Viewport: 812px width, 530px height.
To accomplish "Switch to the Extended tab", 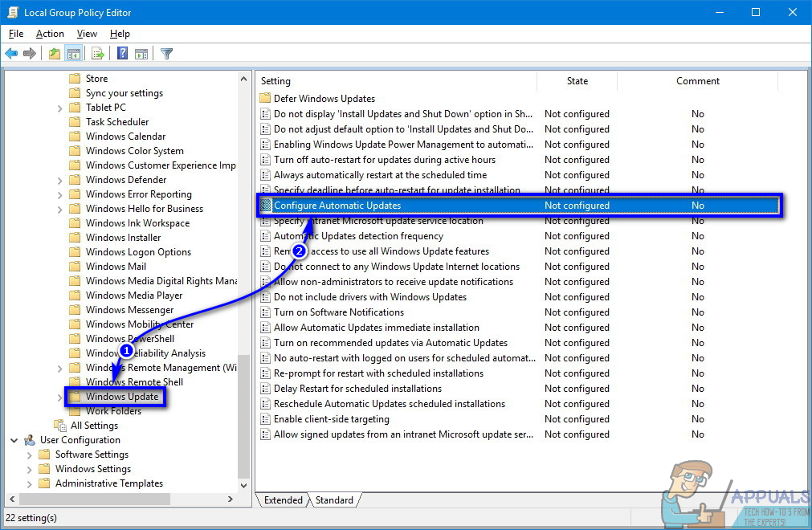I will [283, 500].
